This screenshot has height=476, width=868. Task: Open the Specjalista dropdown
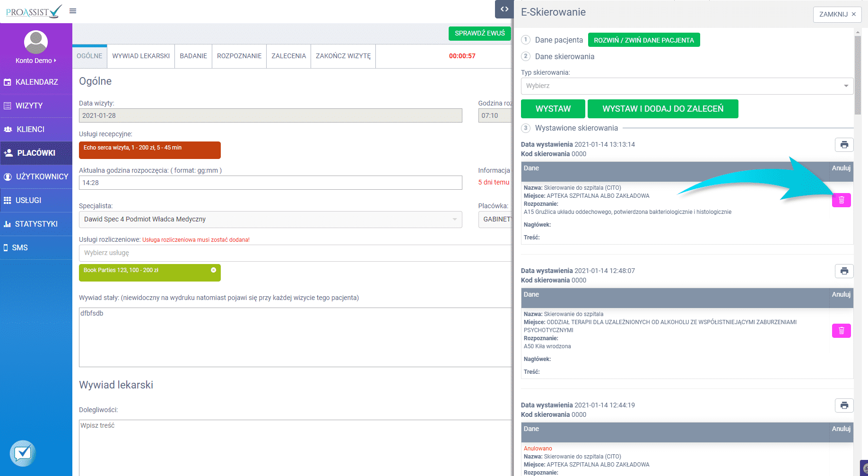(x=270, y=219)
